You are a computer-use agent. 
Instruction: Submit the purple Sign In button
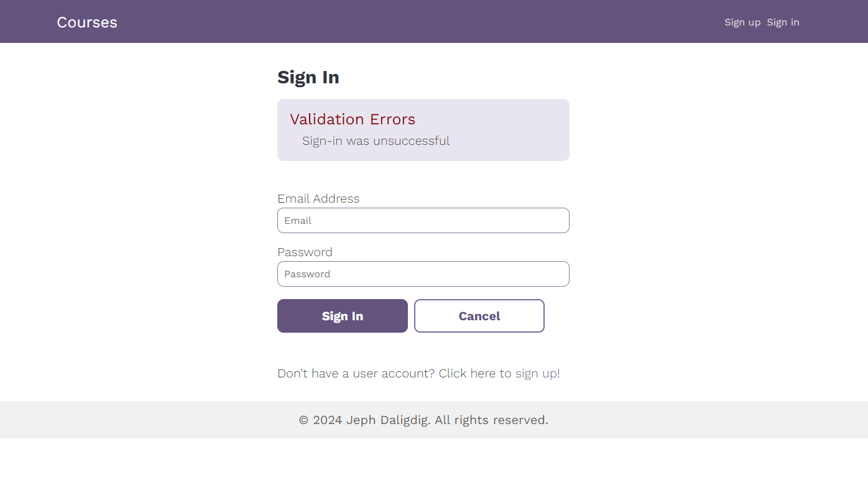point(343,316)
